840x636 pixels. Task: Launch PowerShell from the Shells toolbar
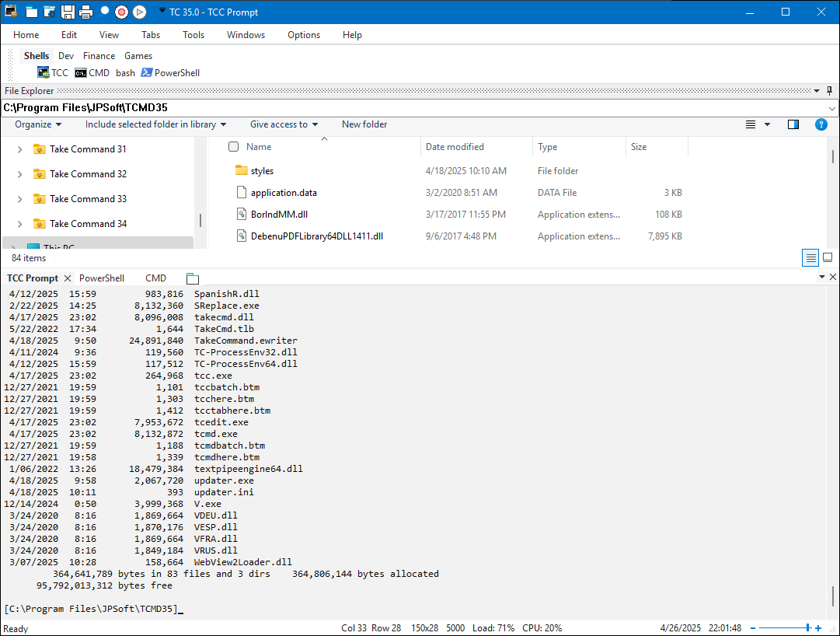[170, 73]
